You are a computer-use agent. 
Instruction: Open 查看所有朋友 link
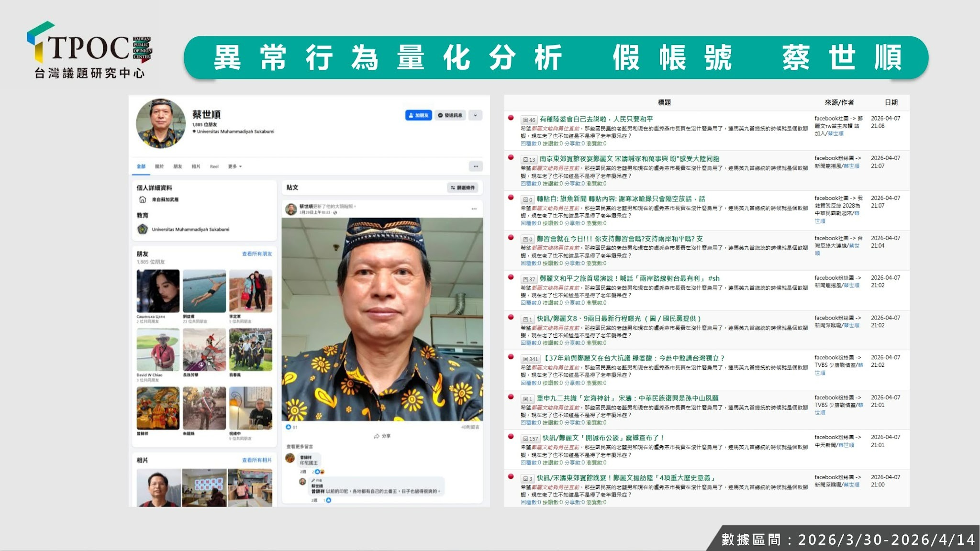coord(256,254)
